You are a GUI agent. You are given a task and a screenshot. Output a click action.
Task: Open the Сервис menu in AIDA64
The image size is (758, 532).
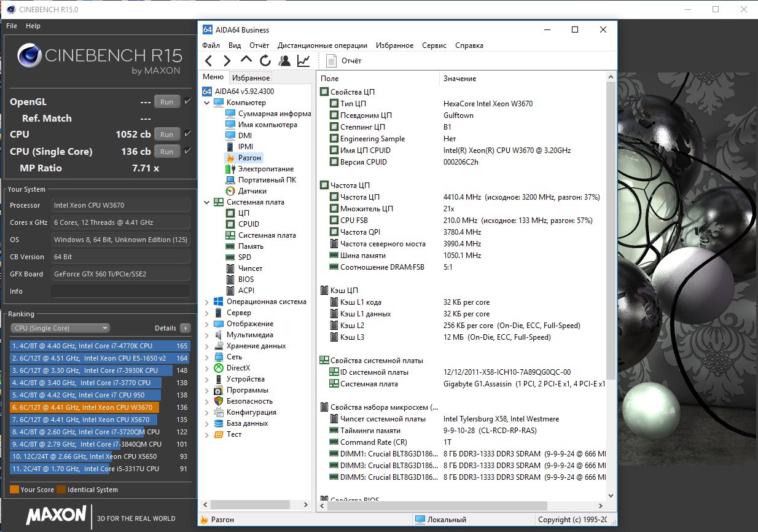(434, 45)
